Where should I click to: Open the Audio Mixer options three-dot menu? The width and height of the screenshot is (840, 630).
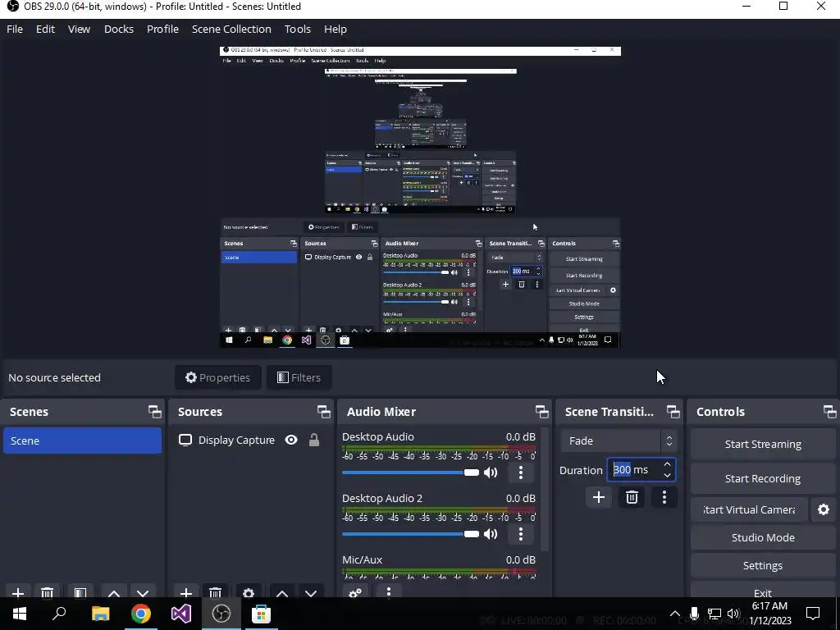pos(389,592)
